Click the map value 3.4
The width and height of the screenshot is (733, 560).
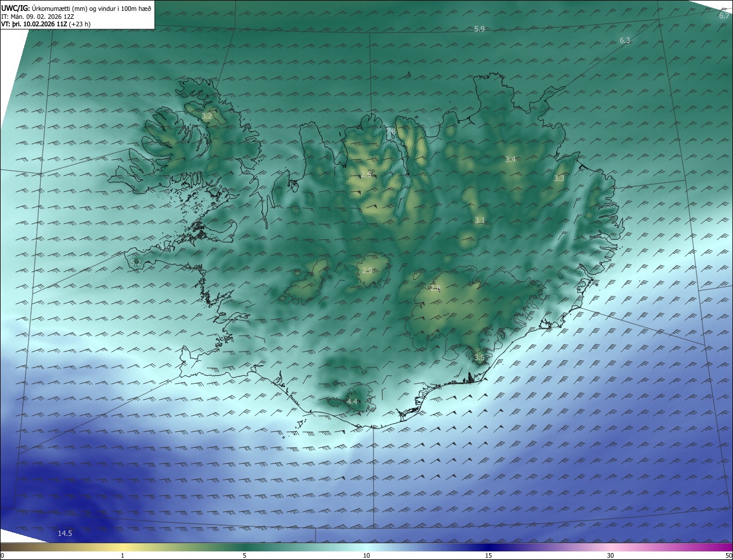510,159
